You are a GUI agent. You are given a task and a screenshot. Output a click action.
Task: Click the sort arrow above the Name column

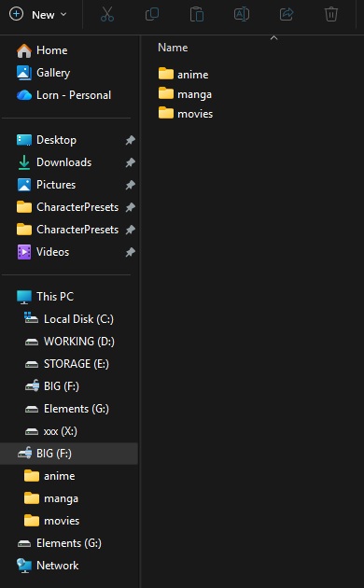point(274,38)
